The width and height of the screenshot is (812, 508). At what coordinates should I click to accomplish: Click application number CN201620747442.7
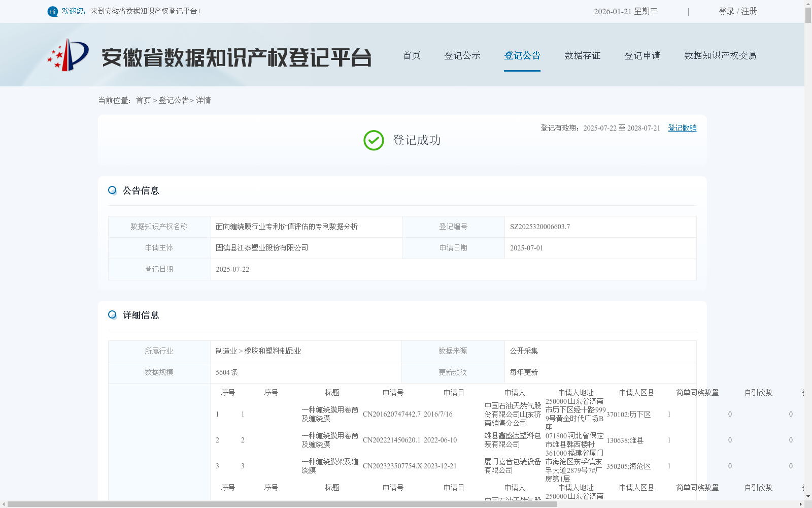coord(392,414)
